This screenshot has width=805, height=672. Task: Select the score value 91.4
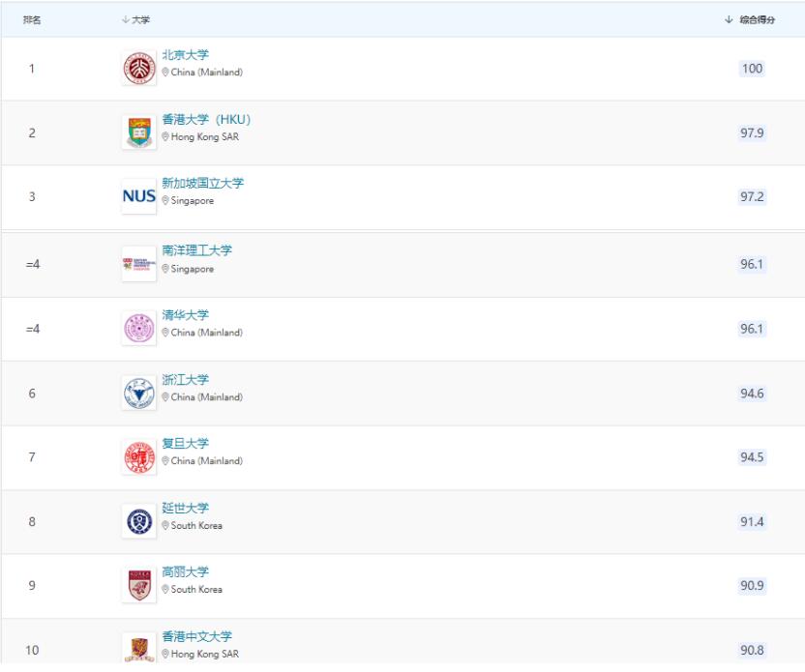[752, 522]
